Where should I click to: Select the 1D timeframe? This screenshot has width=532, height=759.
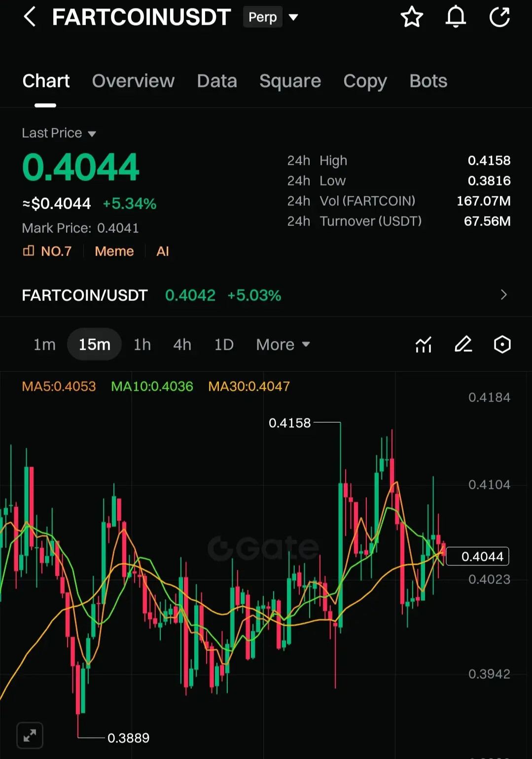(x=224, y=344)
